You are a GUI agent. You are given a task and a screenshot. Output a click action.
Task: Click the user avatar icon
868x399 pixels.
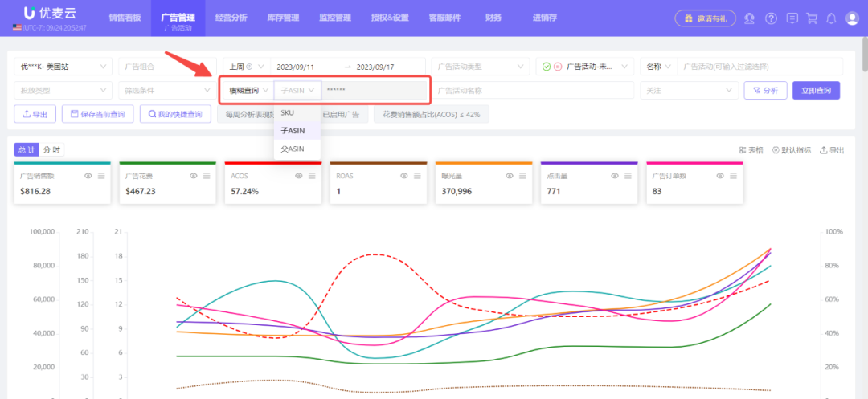click(x=852, y=18)
